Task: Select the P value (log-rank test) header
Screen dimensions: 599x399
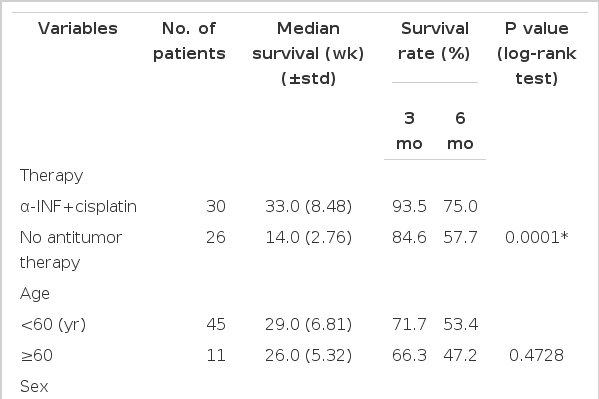Action: [536, 54]
